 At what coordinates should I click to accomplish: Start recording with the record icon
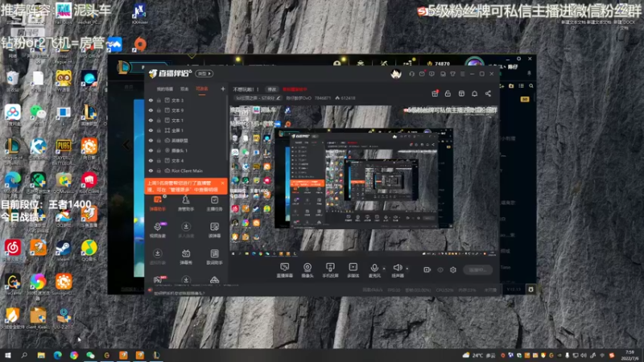427,269
